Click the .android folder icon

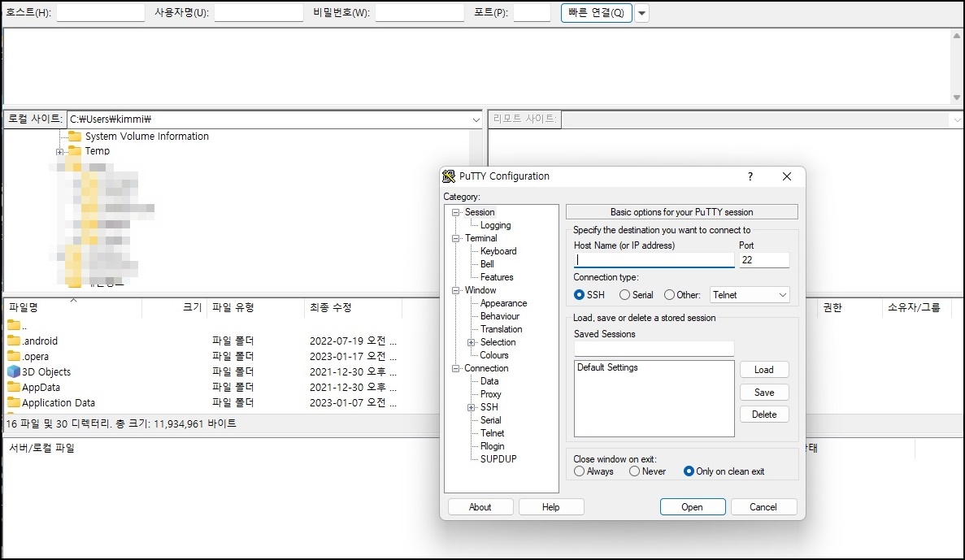click(14, 341)
